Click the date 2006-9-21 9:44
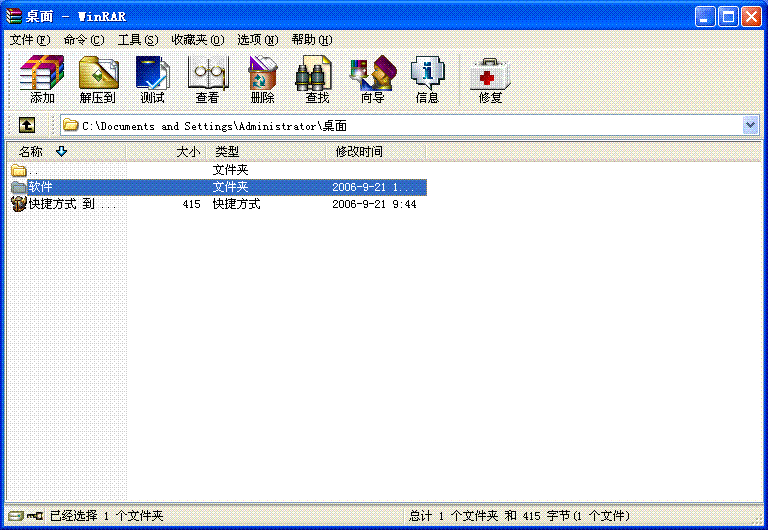Screen dimensions: 768x530 374,204
